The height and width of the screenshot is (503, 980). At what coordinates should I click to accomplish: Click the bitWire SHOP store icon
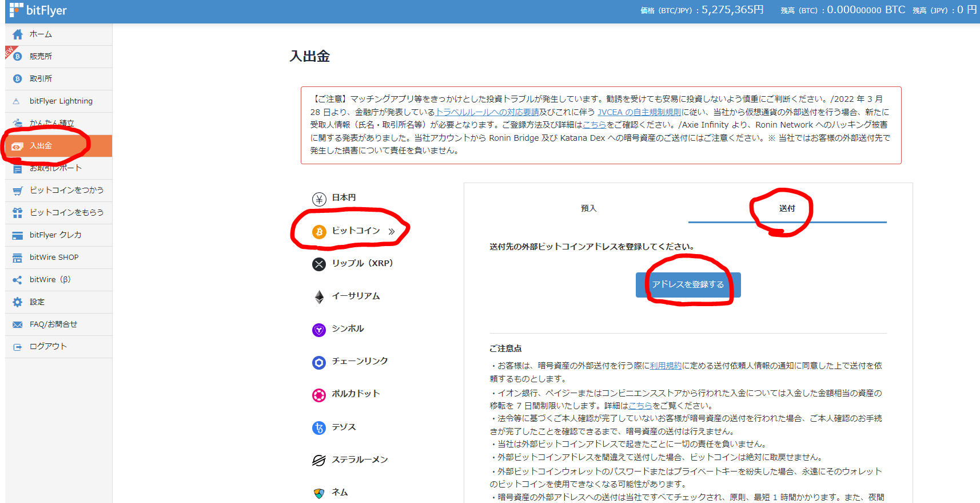point(18,258)
